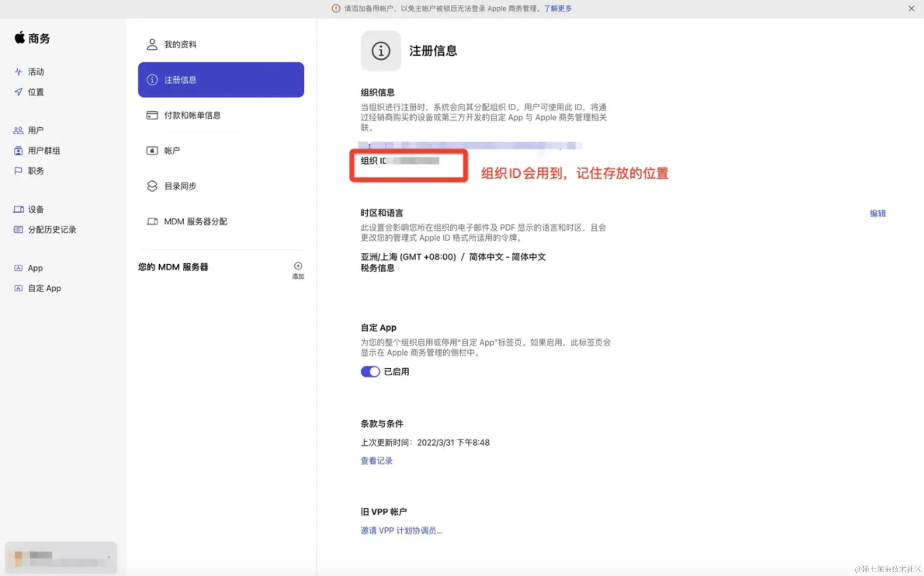Click the Custom App (自定 App) icon
The image size is (924, 576).
pos(18,288)
